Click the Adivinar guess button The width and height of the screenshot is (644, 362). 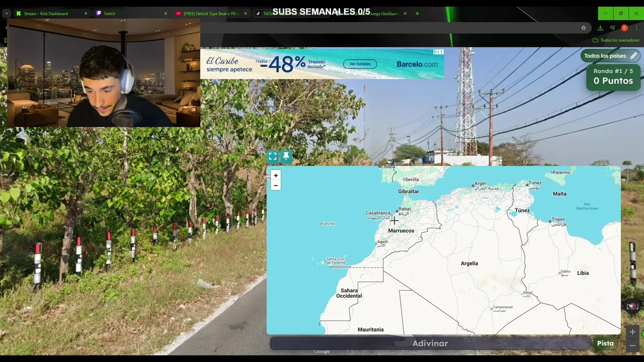point(430,343)
